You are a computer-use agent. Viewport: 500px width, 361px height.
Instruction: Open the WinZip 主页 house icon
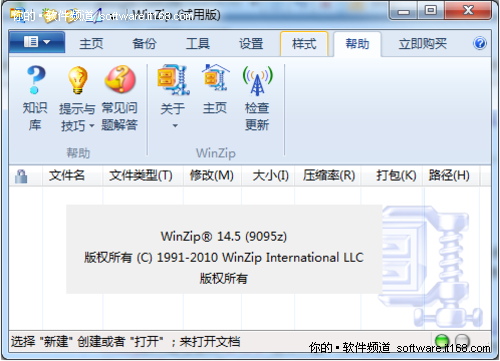(215, 78)
